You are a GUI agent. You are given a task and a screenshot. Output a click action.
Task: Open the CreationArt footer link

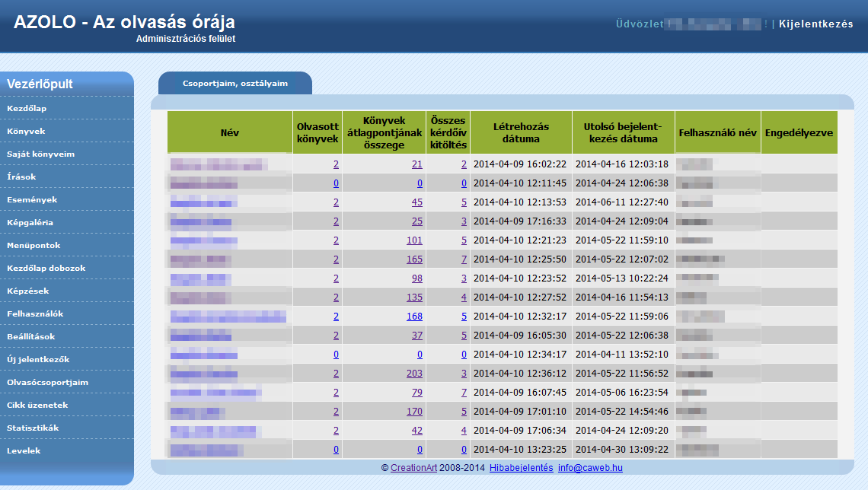(413, 468)
